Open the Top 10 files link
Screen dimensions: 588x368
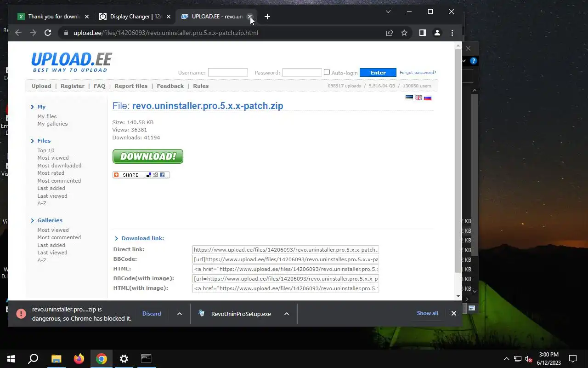point(46,150)
